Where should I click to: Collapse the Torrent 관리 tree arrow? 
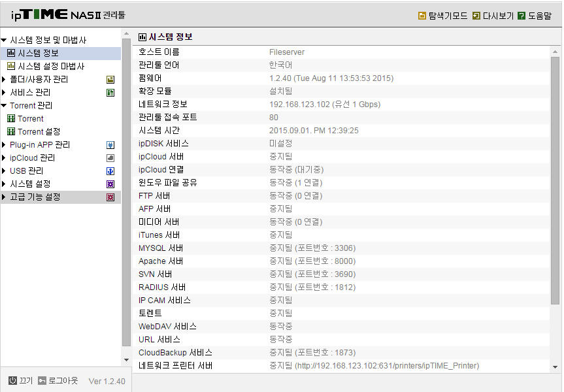4,105
